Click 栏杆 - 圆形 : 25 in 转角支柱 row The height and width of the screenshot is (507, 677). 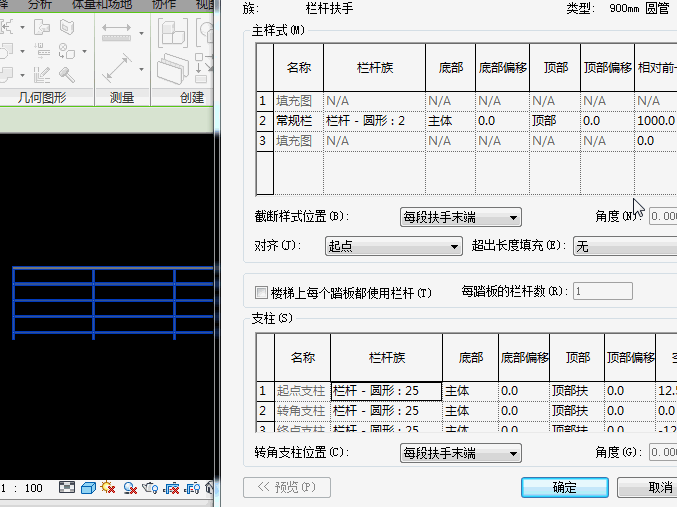386,411
